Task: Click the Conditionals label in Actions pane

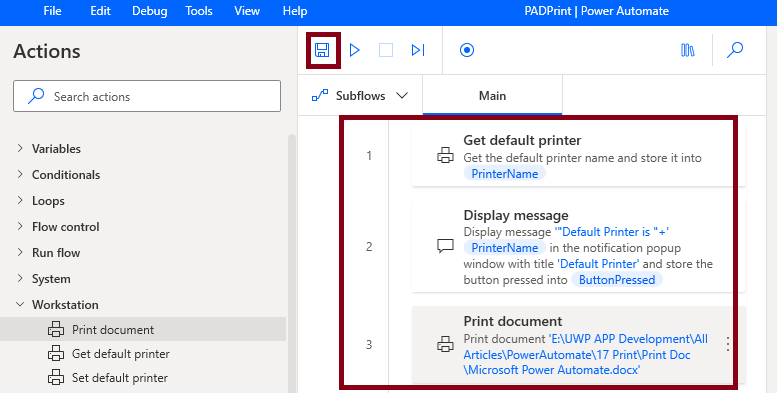Action: (66, 174)
